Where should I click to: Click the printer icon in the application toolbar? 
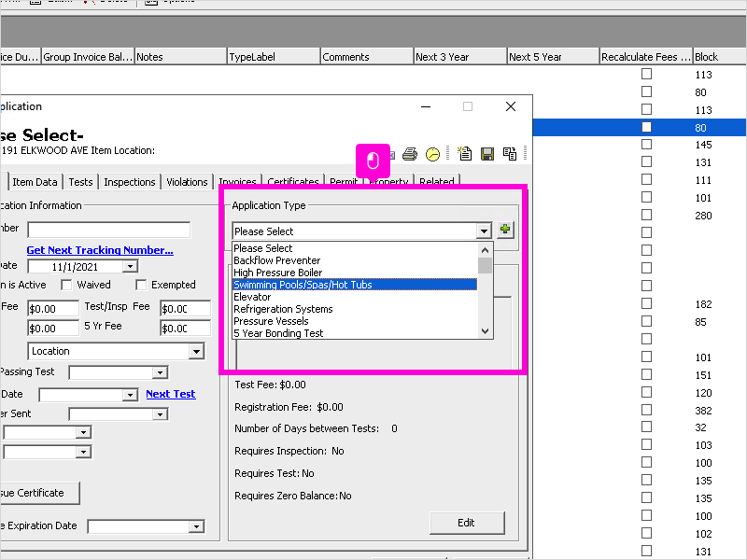point(410,154)
